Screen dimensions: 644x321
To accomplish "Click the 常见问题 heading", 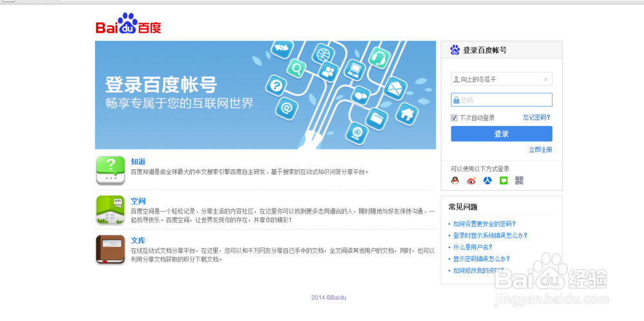I will coord(463,207).
